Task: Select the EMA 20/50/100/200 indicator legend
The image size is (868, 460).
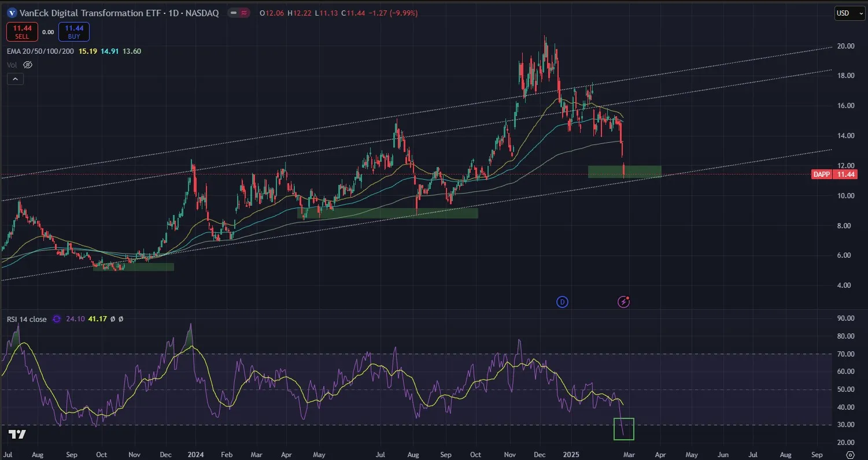Action: [42, 51]
